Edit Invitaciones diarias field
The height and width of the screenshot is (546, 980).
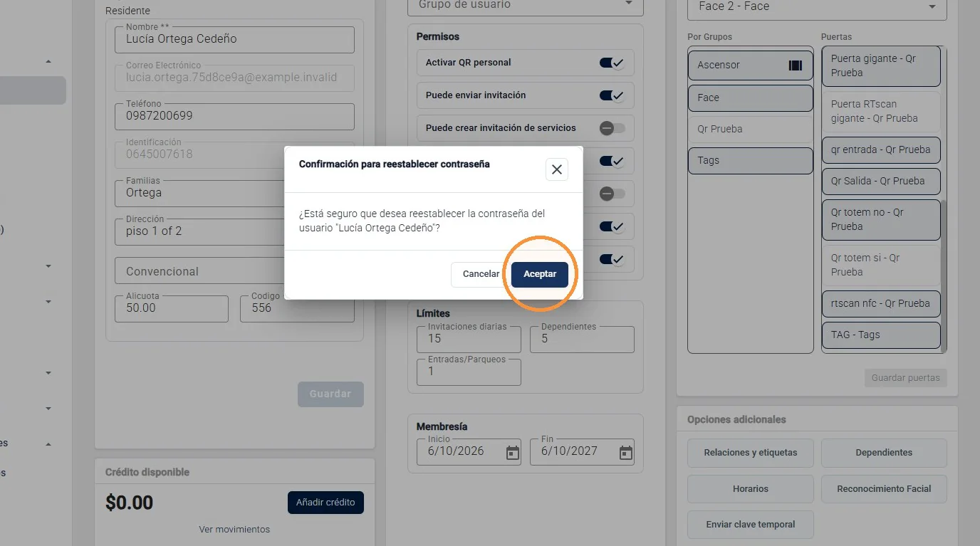(x=469, y=340)
